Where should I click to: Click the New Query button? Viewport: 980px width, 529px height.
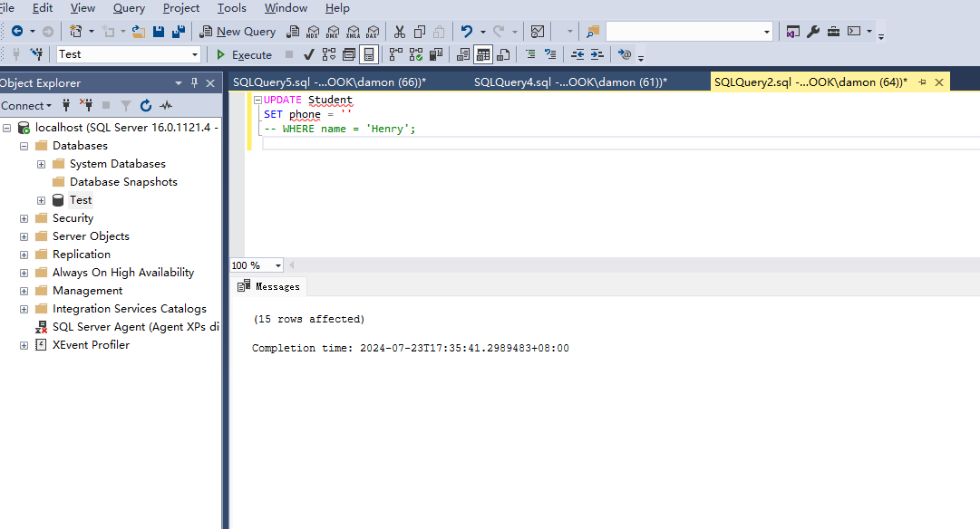click(238, 31)
